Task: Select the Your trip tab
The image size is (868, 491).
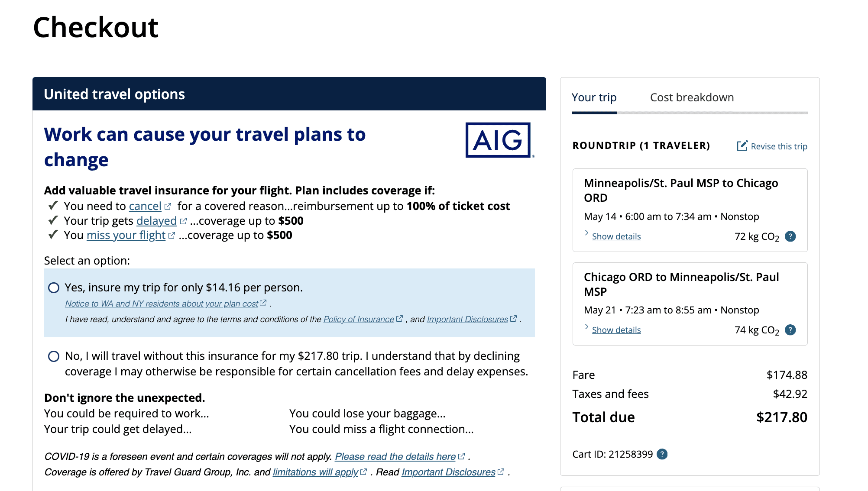Action: click(x=594, y=97)
